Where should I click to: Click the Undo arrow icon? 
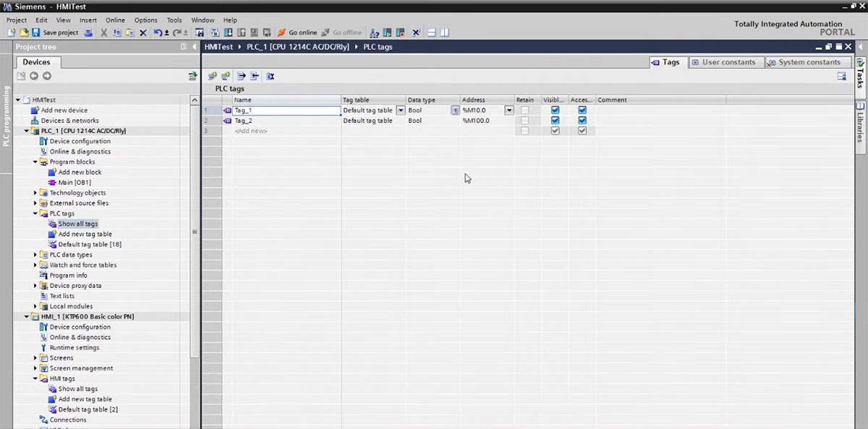point(158,33)
